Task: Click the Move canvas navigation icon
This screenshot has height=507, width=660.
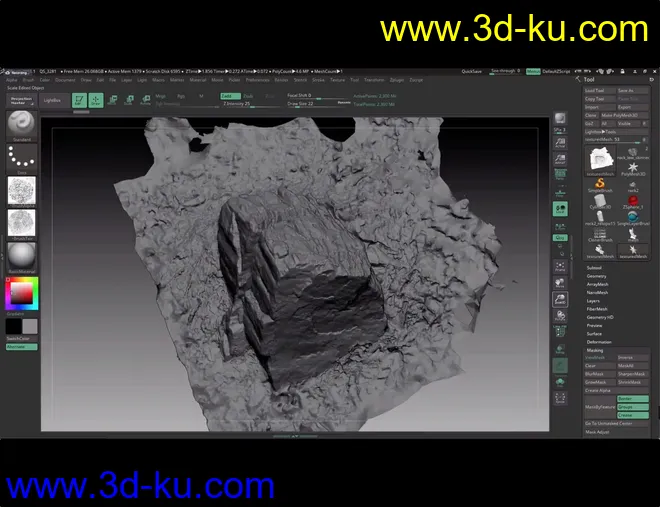Action: (x=560, y=283)
